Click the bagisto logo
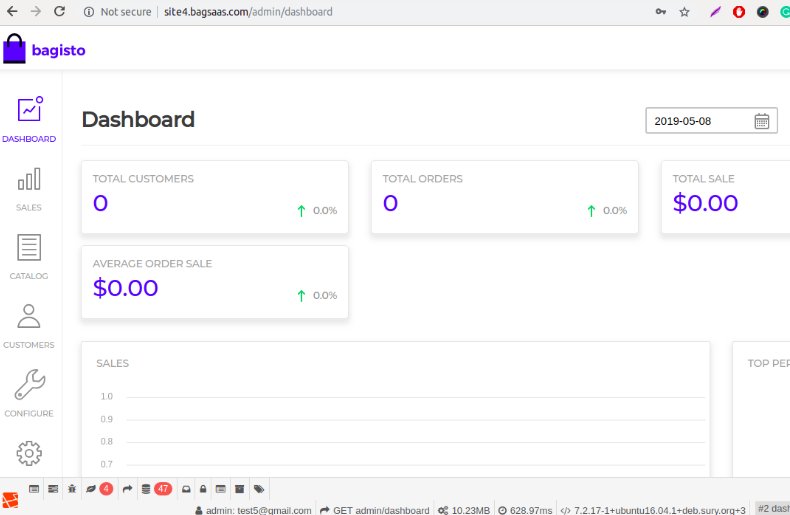This screenshot has height=515, width=790. click(x=45, y=49)
